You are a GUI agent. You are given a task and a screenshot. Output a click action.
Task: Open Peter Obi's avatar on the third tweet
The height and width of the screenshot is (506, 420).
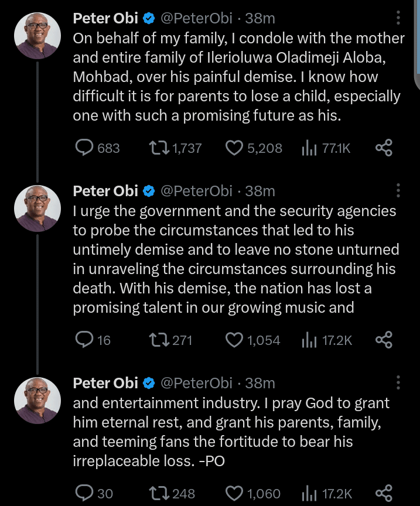tap(37, 400)
